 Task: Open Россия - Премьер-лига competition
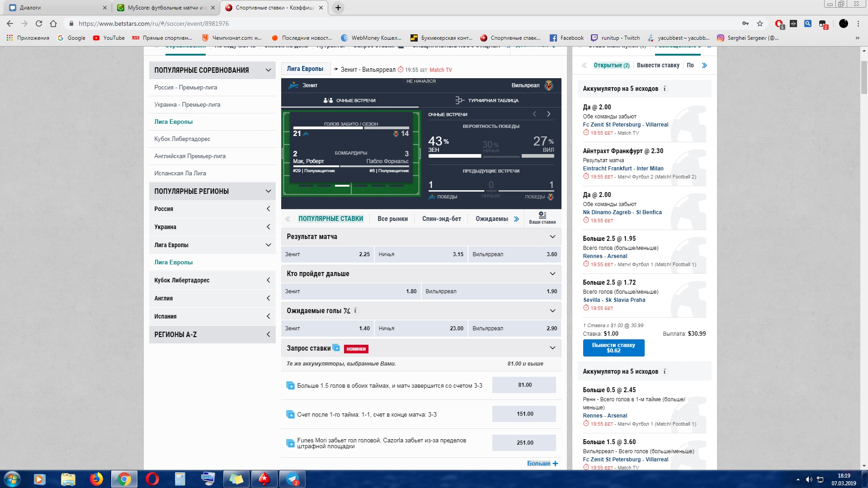(186, 87)
